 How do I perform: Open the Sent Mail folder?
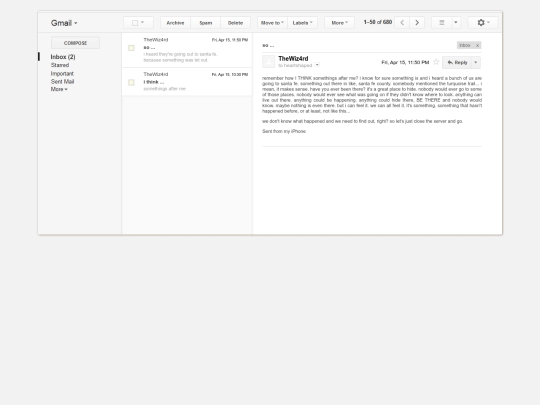click(62, 81)
